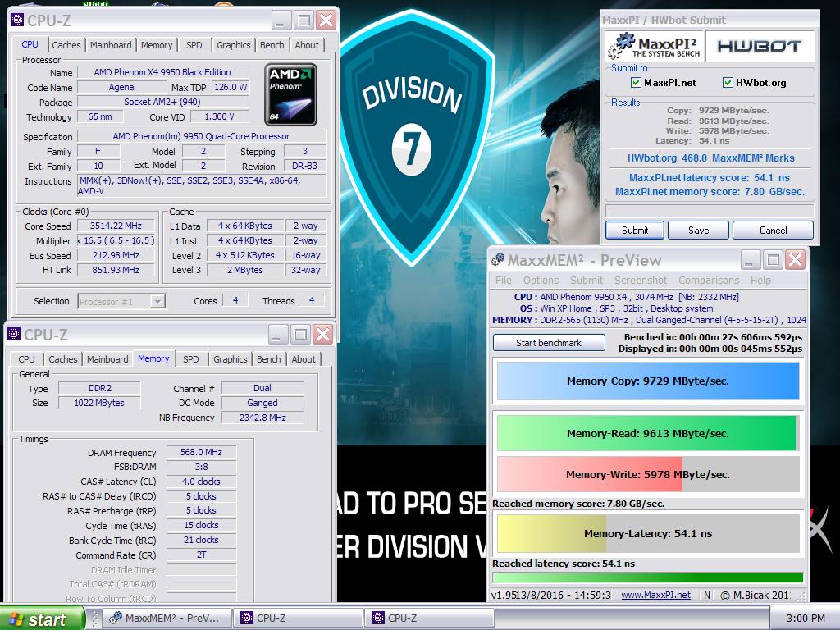Open the www.MaxxPI.net link
The image size is (840, 630).
(655, 596)
